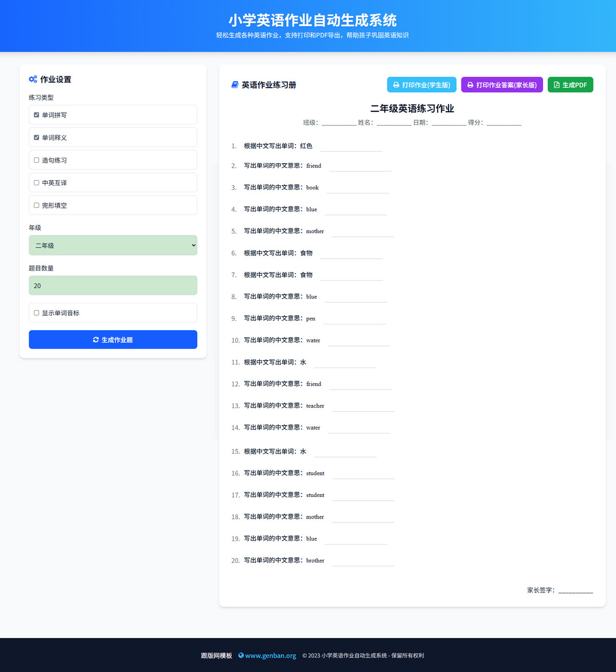Viewport: 616px width, 672px height.
Task: Check the 中英互译 option
Action: pyautogui.click(x=36, y=183)
